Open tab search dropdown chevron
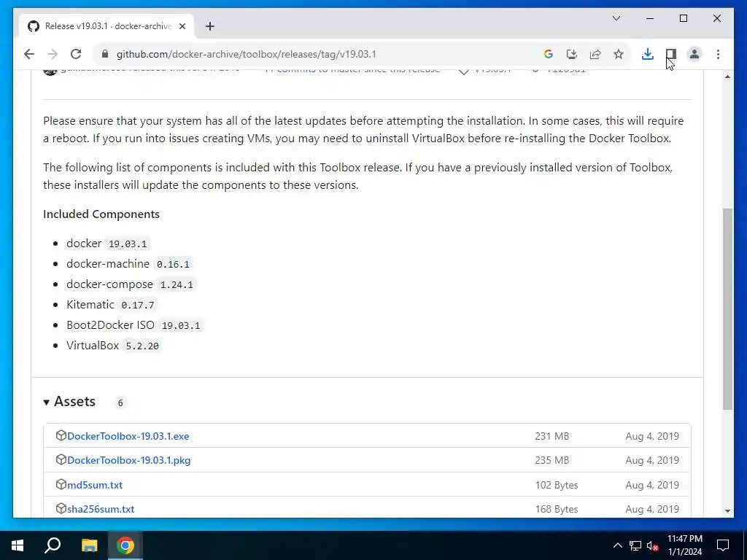The height and width of the screenshot is (560, 747). point(616,18)
